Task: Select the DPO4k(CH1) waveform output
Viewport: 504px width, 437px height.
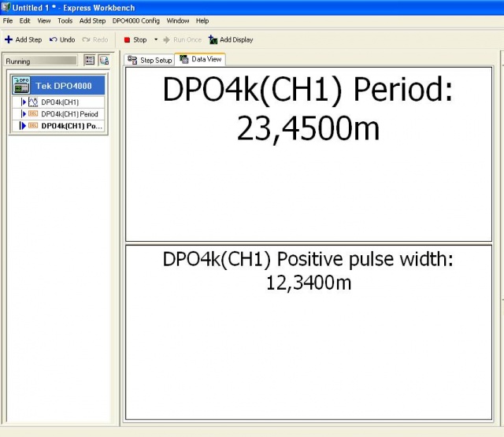Action: [x=60, y=102]
